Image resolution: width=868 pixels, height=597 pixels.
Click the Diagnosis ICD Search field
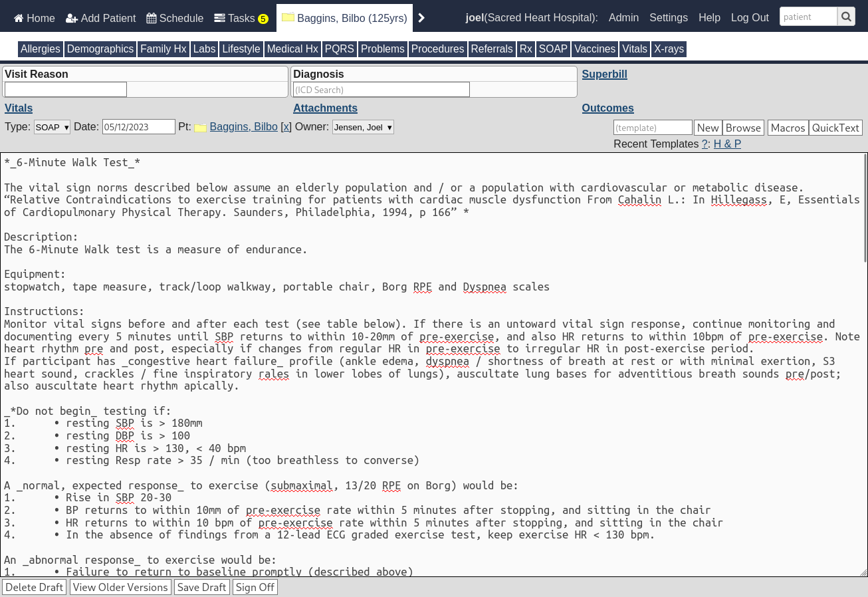pos(381,89)
